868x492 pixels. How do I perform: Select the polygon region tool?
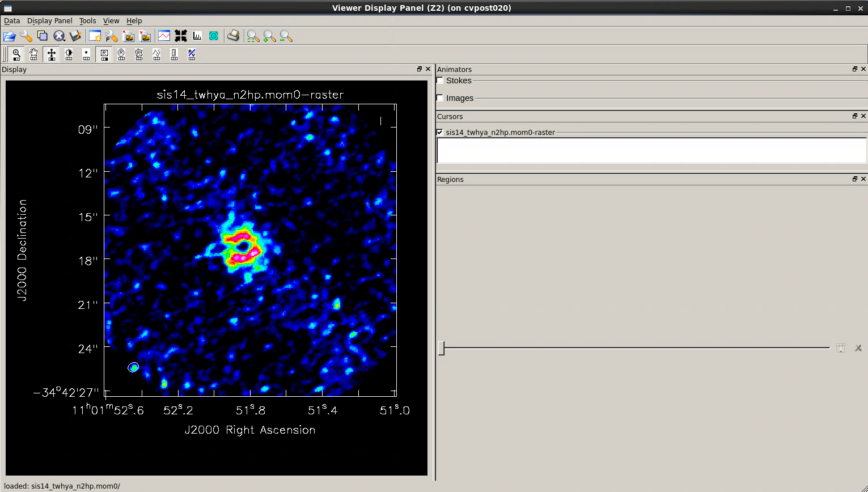pos(139,54)
